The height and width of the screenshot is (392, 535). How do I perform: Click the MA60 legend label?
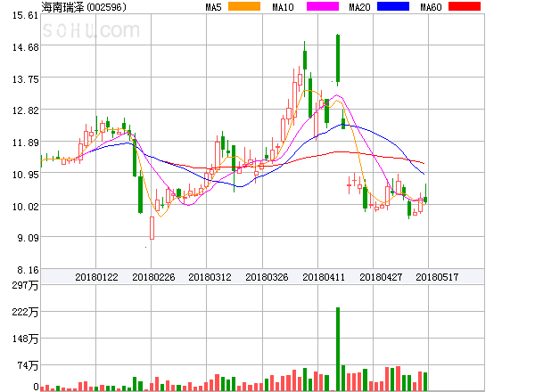(x=431, y=7)
